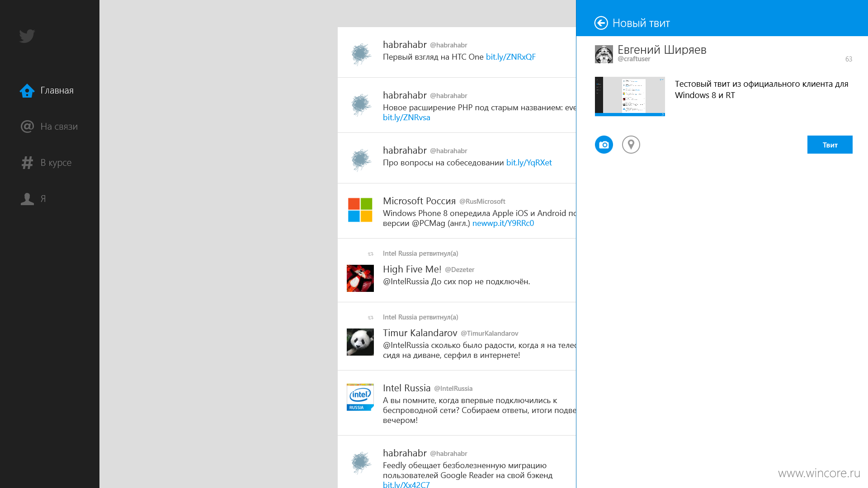This screenshot has width=868, height=488.
Task: Click the camera attach photo icon
Action: tap(604, 145)
